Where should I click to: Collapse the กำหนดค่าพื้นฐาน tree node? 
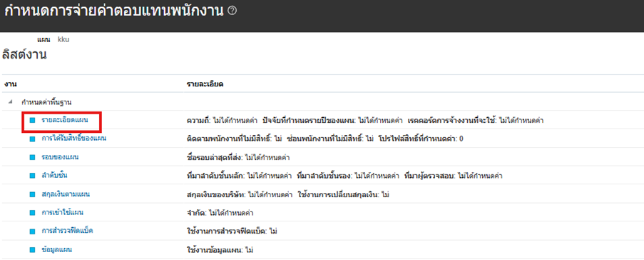coord(10,101)
